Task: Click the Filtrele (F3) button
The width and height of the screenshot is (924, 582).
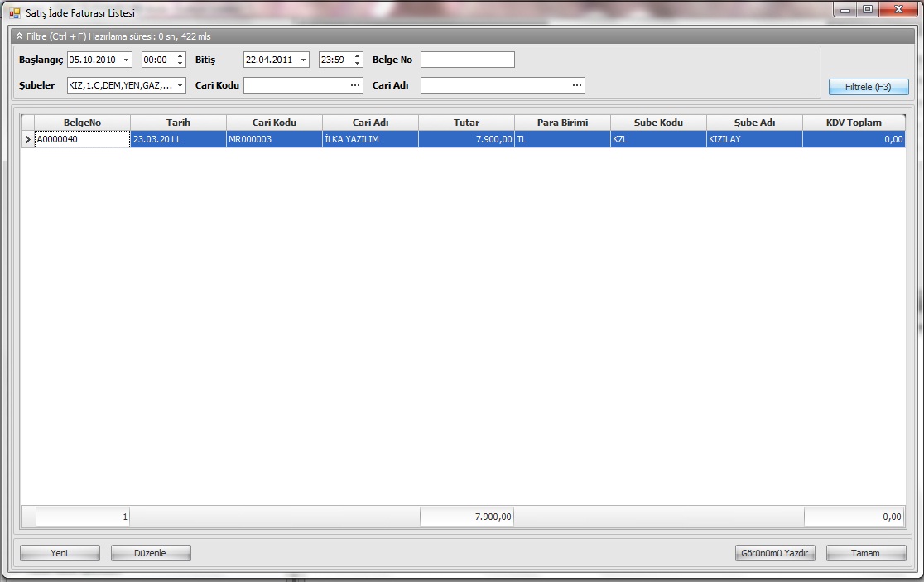Action: 869,87
